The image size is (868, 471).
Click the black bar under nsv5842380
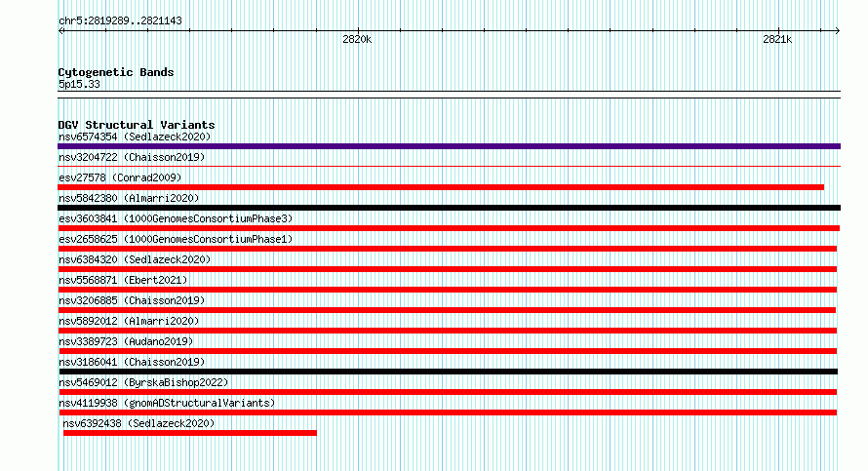pos(449,208)
